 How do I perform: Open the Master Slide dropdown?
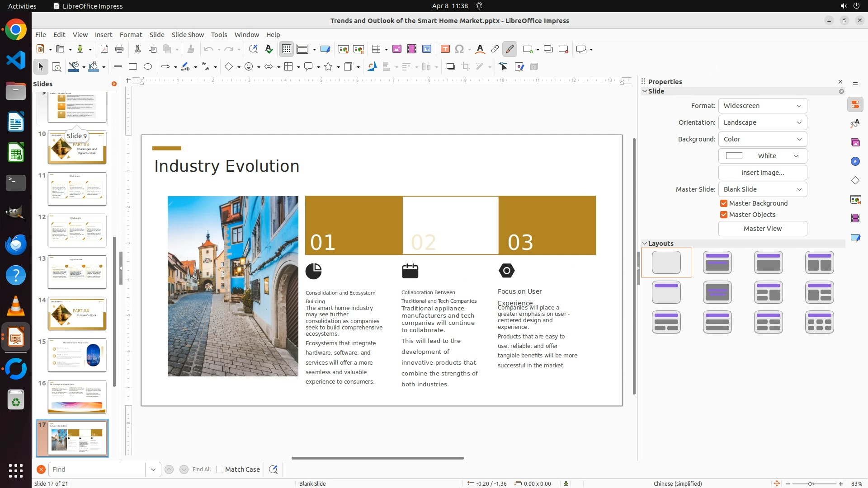point(762,189)
